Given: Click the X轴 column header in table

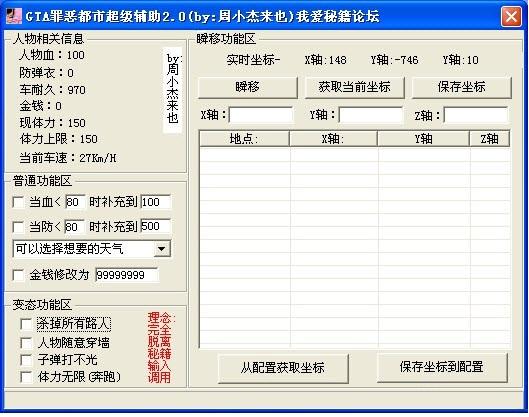Looking at the screenshot, I should click(333, 139).
